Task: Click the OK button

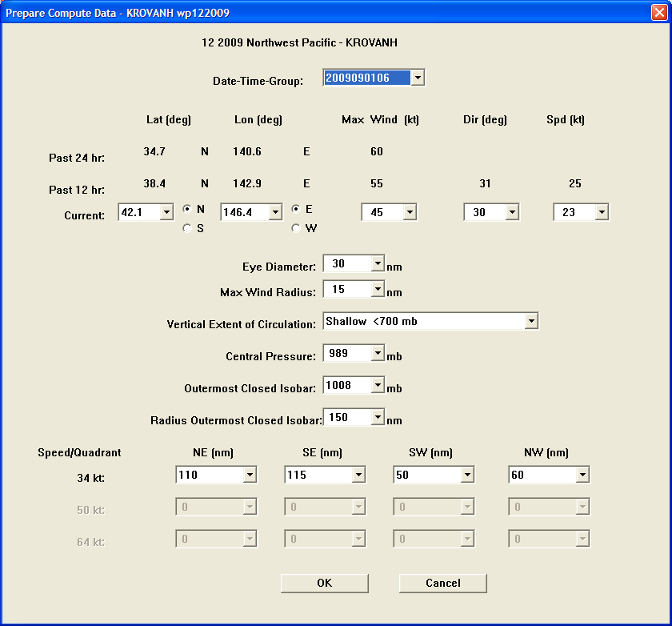Action: 323,583
